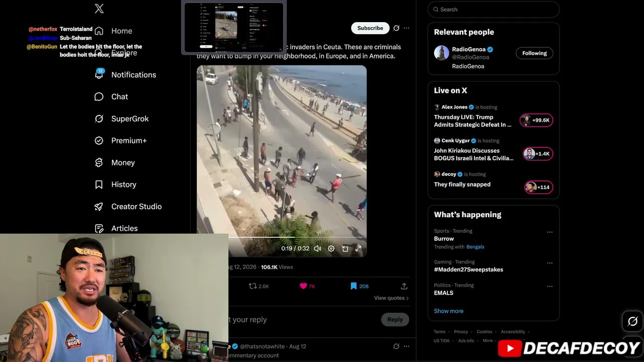The width and height of the screenshot is (644, 362).
Task: Join the +1.4K listeners pill
Action: coord(538,154)
